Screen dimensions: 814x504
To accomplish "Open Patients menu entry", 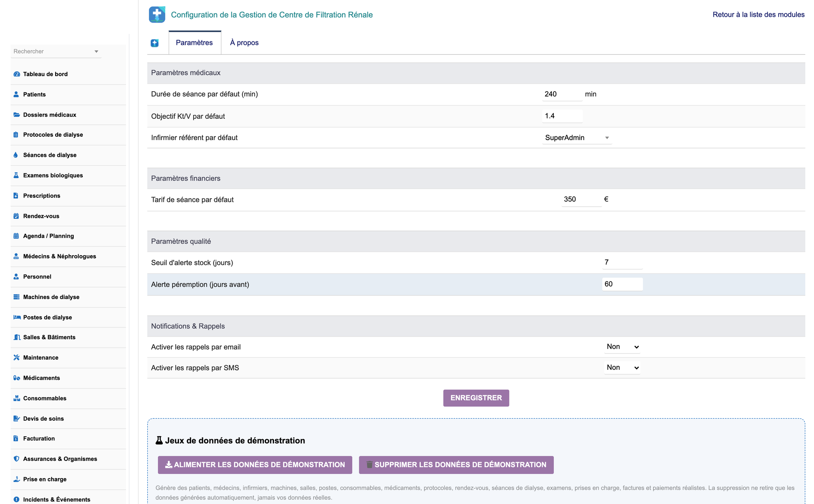I will [34, 95].
